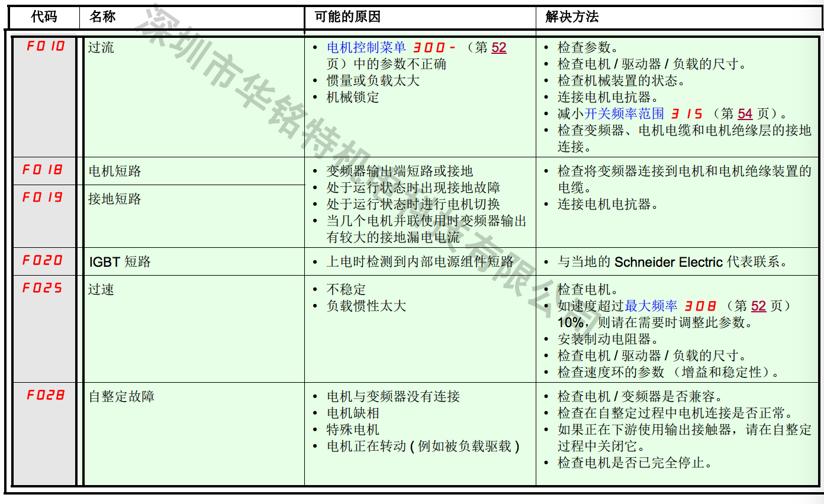Open page 52 link in F025 row
The height and width of the screenshot is (504, 824).
coord(758,306)
